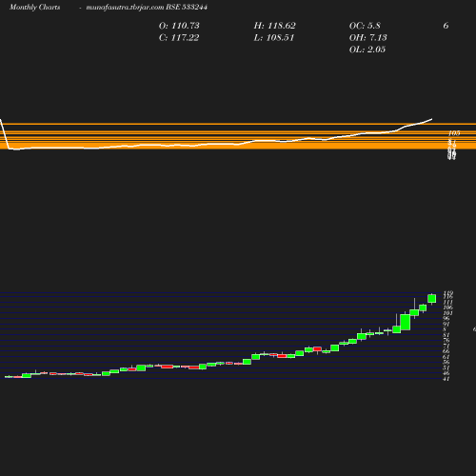The image size is (476, 476).
Task: Click the '106' price axis label
Action: (448, 307)
